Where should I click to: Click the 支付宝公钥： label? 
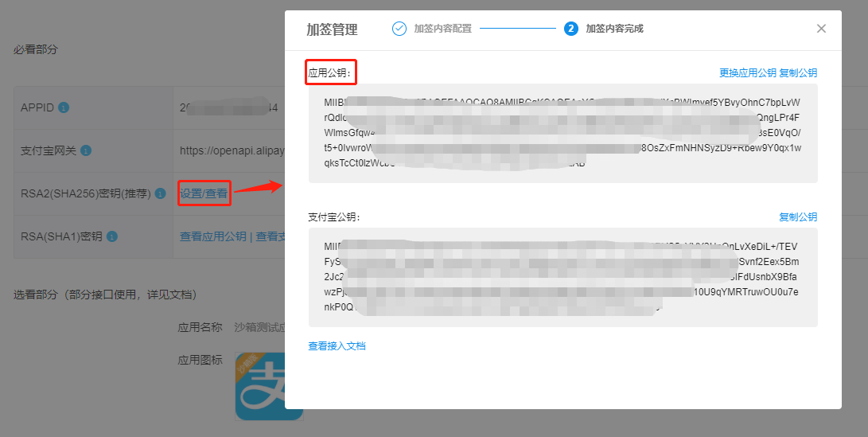click(x=335, y=217)
